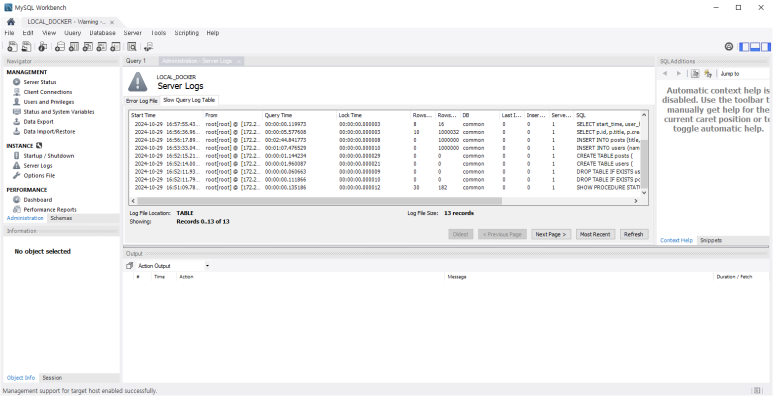The height and width of the screenshot is (396, 773).
Task: Click the Start Time column header
Action: click(x=166, y=115)
